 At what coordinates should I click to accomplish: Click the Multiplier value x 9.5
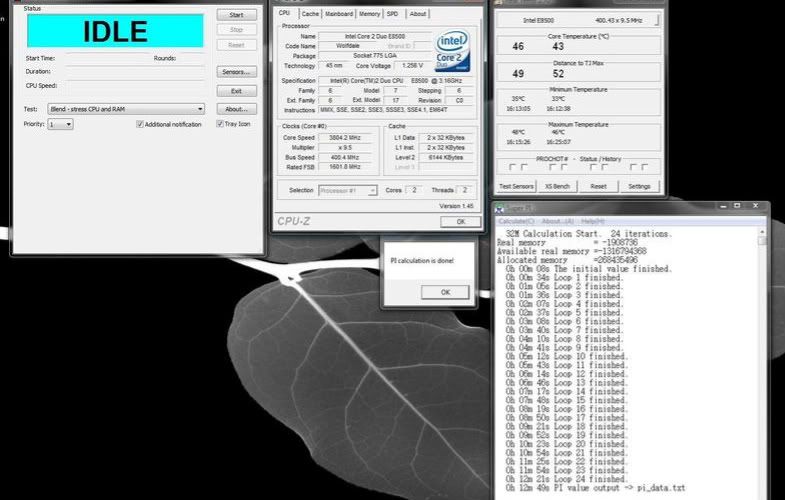(345, 148)
